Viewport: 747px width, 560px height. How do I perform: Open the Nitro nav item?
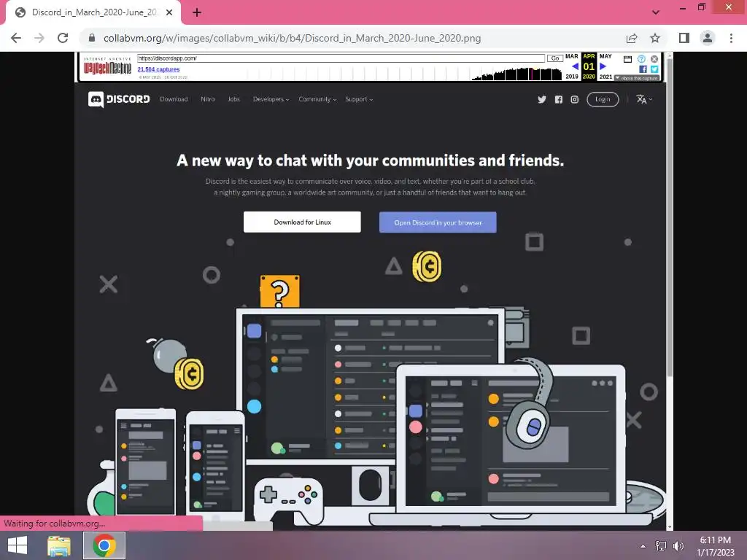click(208, 99)
